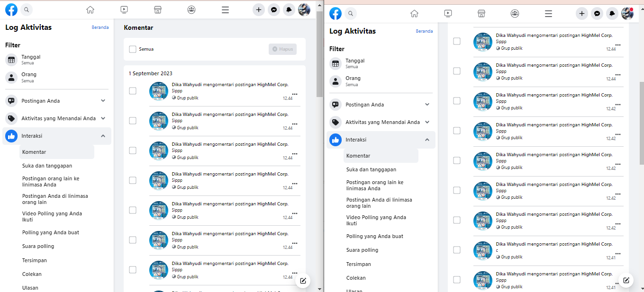Image resolution: width=644 pixels, height=292 pixels.
Task: Expand Aktivitas yang Menandai Anda in right window
Action: [381, 122]
